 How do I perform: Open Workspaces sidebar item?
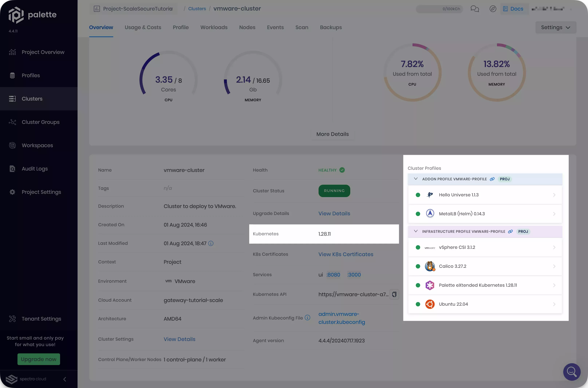pos(39,145)
